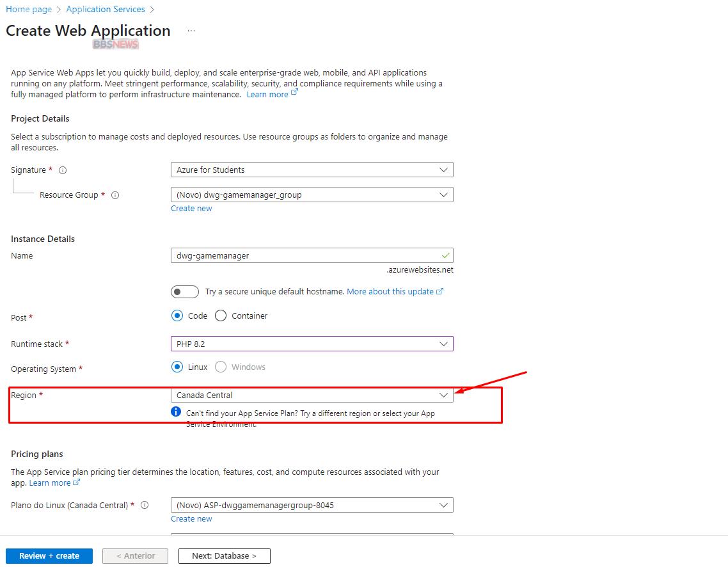Click info icon next to Plano do Linux
The height and width of the screenshot is (567, 728).
click(x=145, y=505)
